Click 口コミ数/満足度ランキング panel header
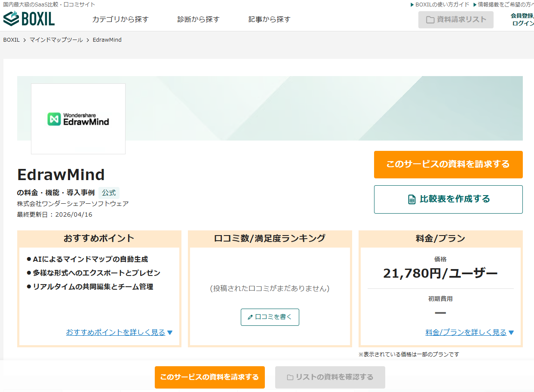The height and width of the screenshot is (392, 534). 270,239
